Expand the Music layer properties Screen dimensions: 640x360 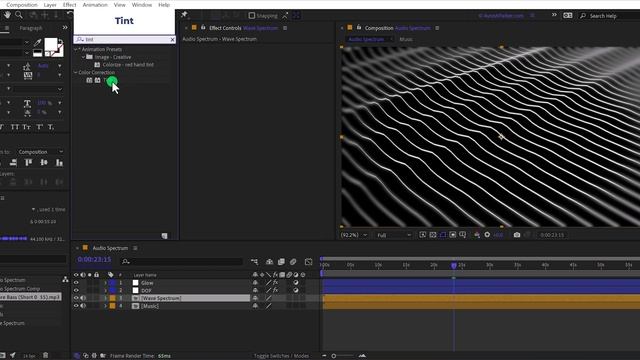pyautogui.click(x=105, y=306)
